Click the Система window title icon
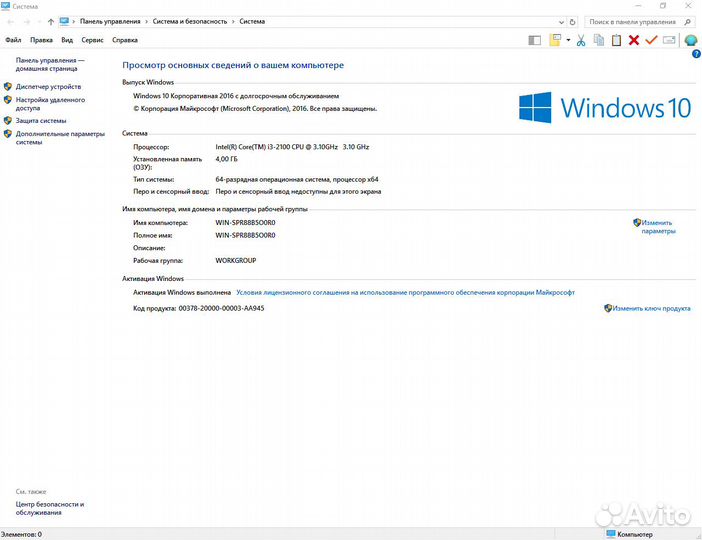Viewport: 702px width, 540px height. click(5, 6)
